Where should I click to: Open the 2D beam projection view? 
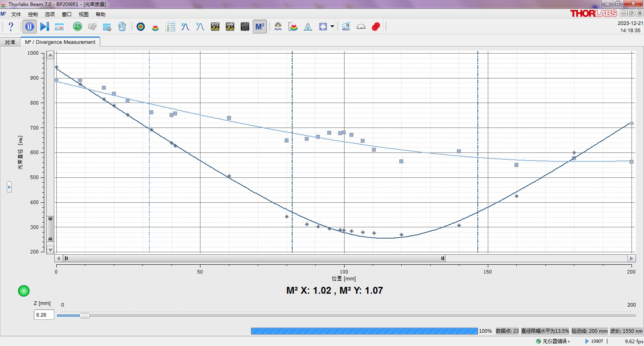140,27
